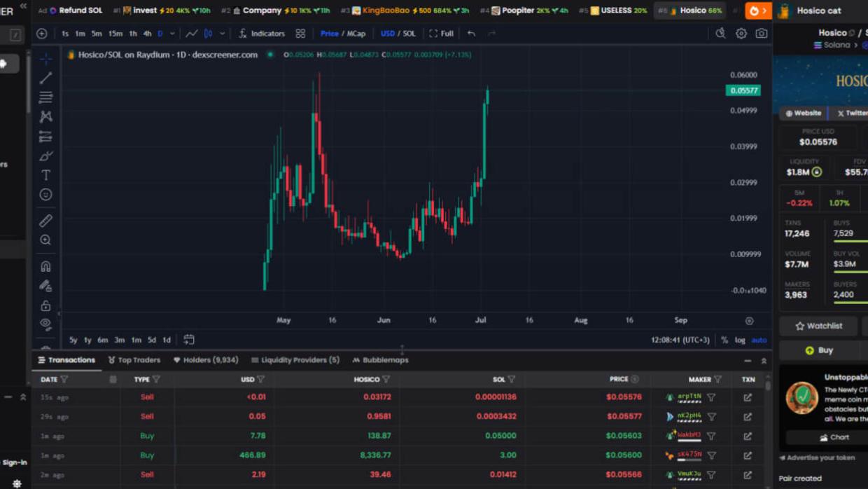Viewport: 868px width, 489px height.
Task: Set chart interval to 1s
Action: (x=65, y=34)
